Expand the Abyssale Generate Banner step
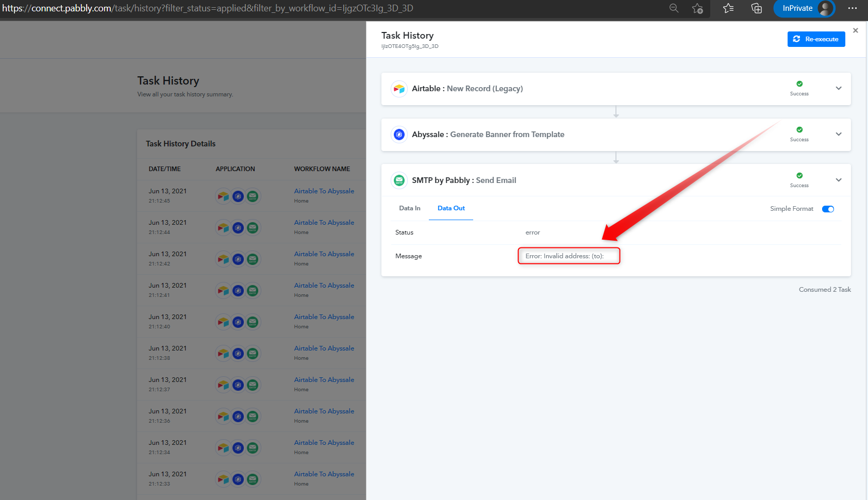The height and width of the screenshot is (500, 868). [839, 134]
